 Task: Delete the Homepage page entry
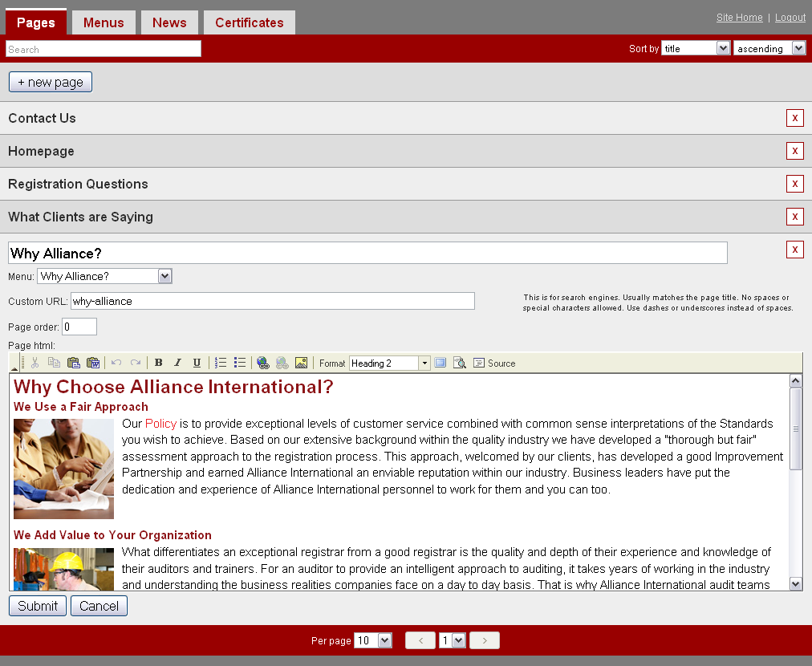794,151
